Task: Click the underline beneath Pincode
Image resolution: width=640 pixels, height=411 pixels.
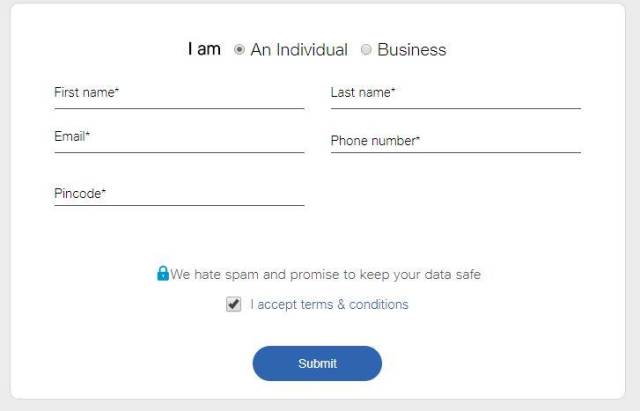Action: pyautogui.click(x=179, y=205)
